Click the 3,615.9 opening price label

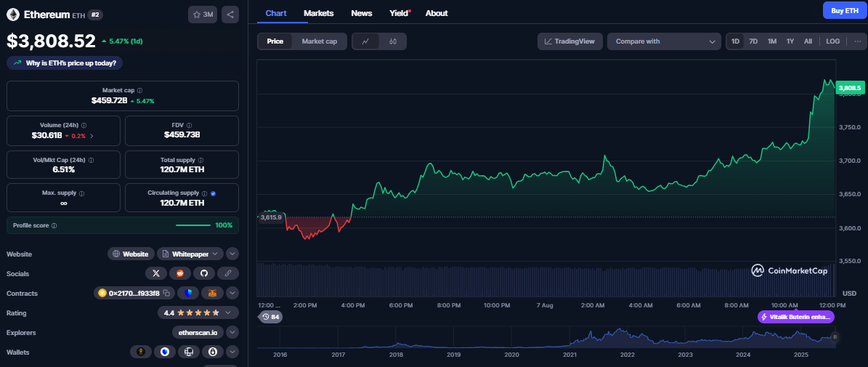coord(271,217)
